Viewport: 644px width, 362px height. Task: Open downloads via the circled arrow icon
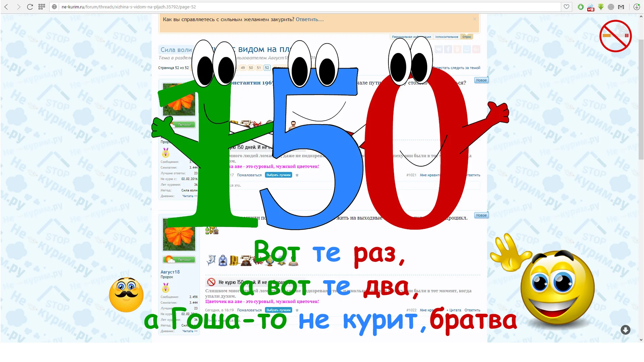(x=636, y=7)
